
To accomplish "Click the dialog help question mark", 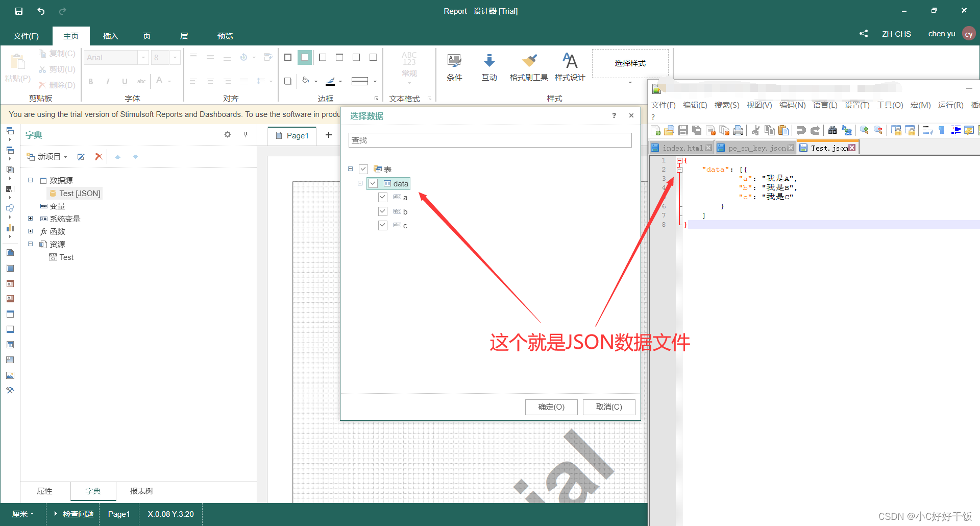I will pyautogui.click(x=614, y=115).
